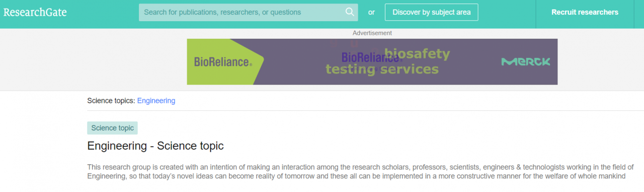Click the Advertisement label above banner
The height and width of the screenshot is (192, 644).
click(x=372, y=33)
